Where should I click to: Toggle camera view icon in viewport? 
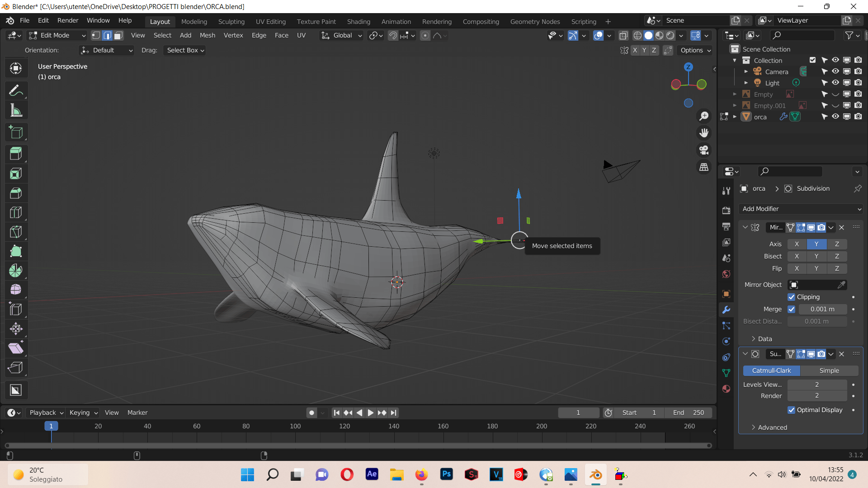[x=704, y=150]
